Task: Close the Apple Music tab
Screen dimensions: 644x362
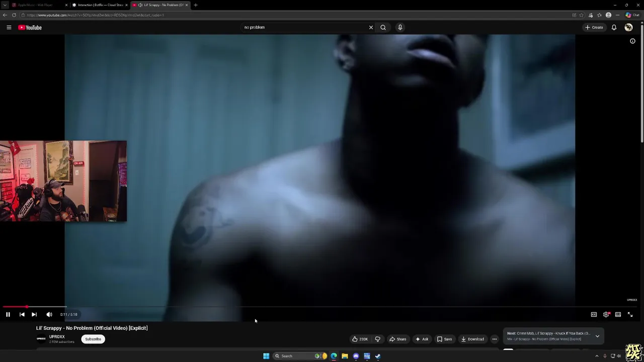Action: tap(66, 5)
